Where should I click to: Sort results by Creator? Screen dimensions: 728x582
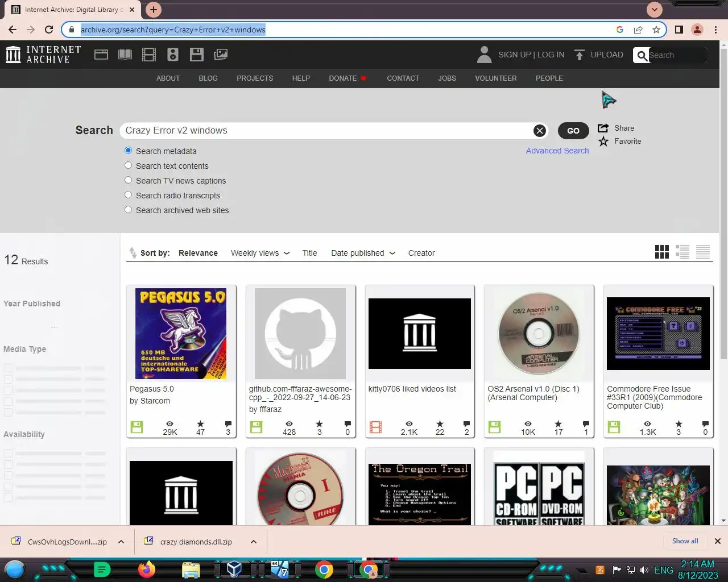pyautogui.click(x=421, y=253)
